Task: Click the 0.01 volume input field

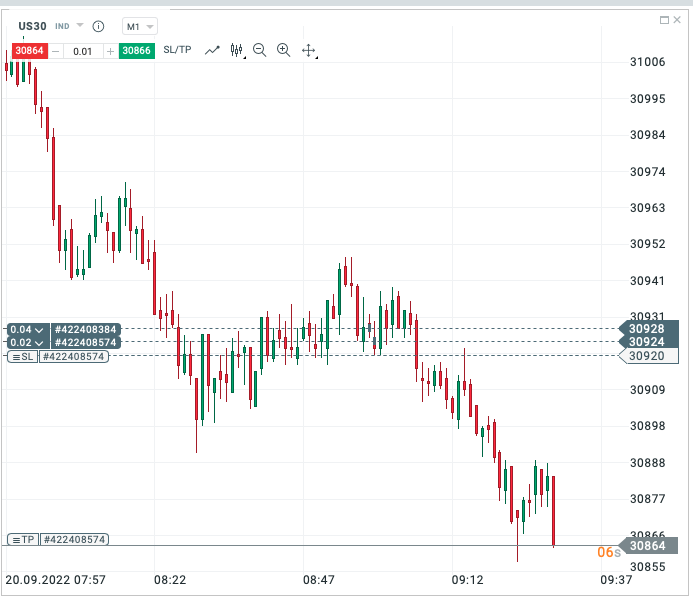Action: 83,51
